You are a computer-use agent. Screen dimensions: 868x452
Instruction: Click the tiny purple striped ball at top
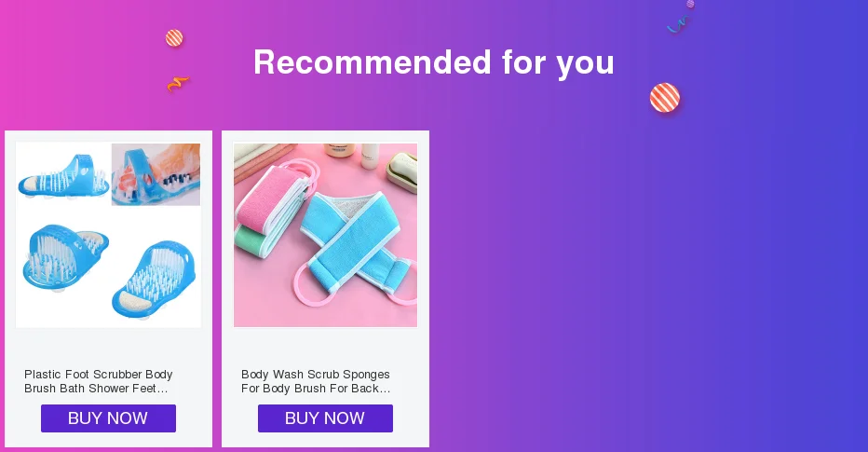[690, 4]
